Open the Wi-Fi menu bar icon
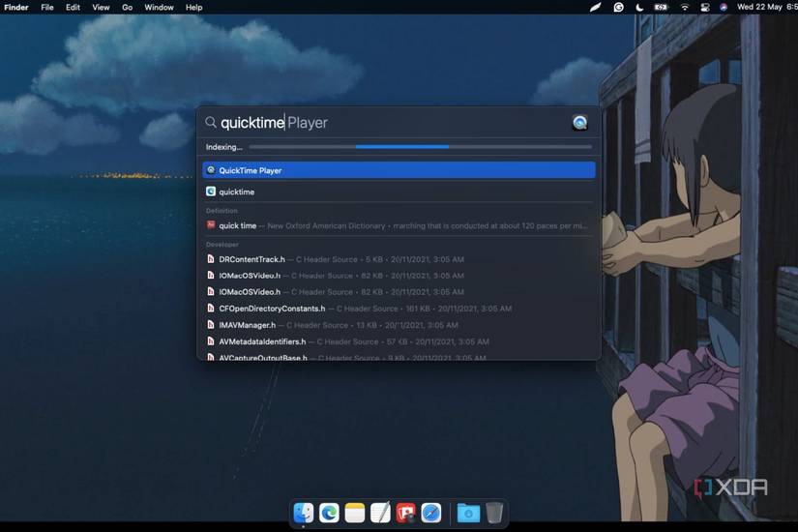This screenshot has width=798, height=532. coord(685,7)
